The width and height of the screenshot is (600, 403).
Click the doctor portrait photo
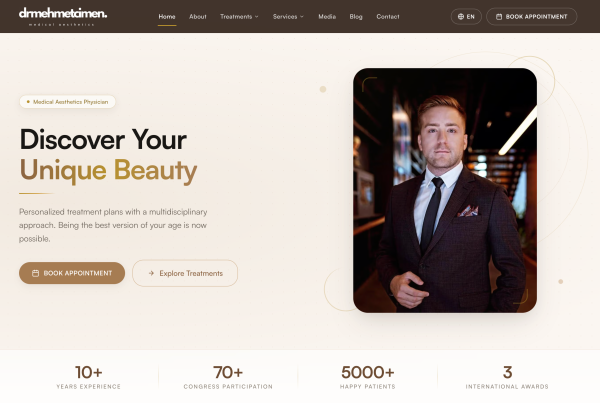point(445,190)
